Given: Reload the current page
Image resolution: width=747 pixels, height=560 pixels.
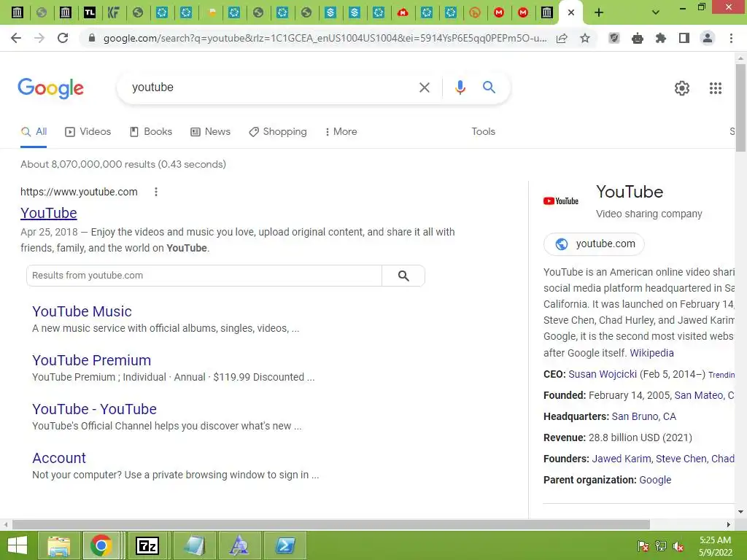Looking at the screenshot, I should pos(63,38).
